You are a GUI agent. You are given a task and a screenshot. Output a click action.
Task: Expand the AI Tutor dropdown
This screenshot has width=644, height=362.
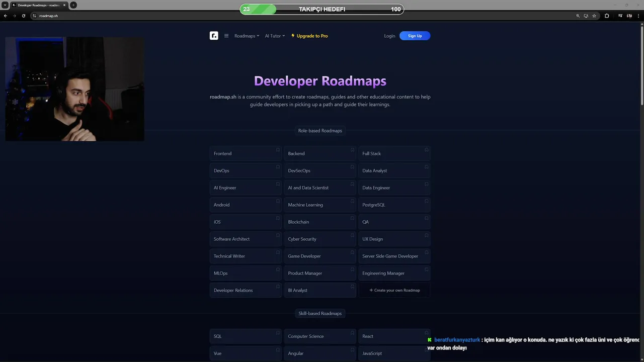(x=275, y=36)
